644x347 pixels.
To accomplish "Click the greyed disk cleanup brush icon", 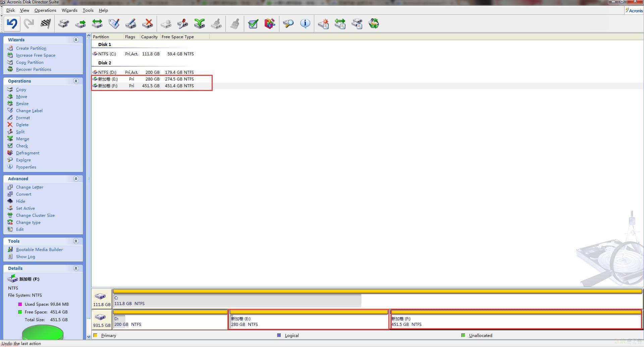I will 216,23.
